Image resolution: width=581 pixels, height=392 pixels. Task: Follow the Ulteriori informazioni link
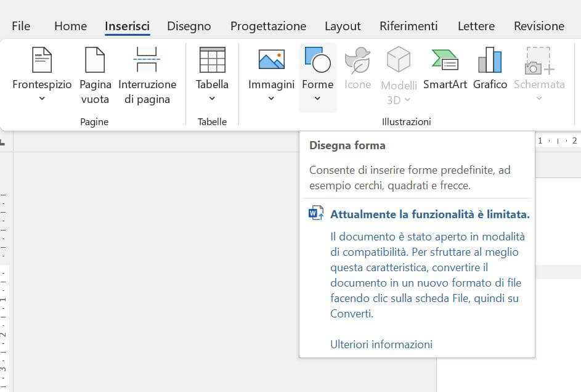[381, 345]
